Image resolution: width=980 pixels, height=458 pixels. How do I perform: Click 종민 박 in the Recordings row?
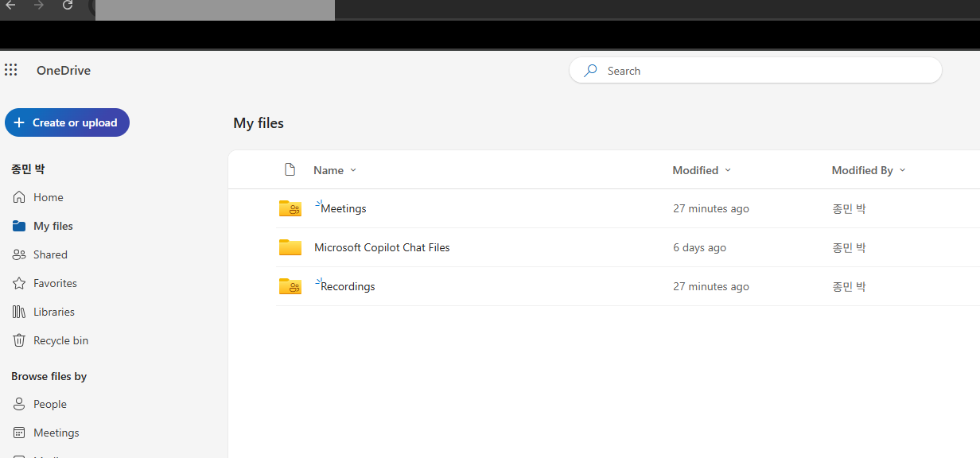[849, 286]
